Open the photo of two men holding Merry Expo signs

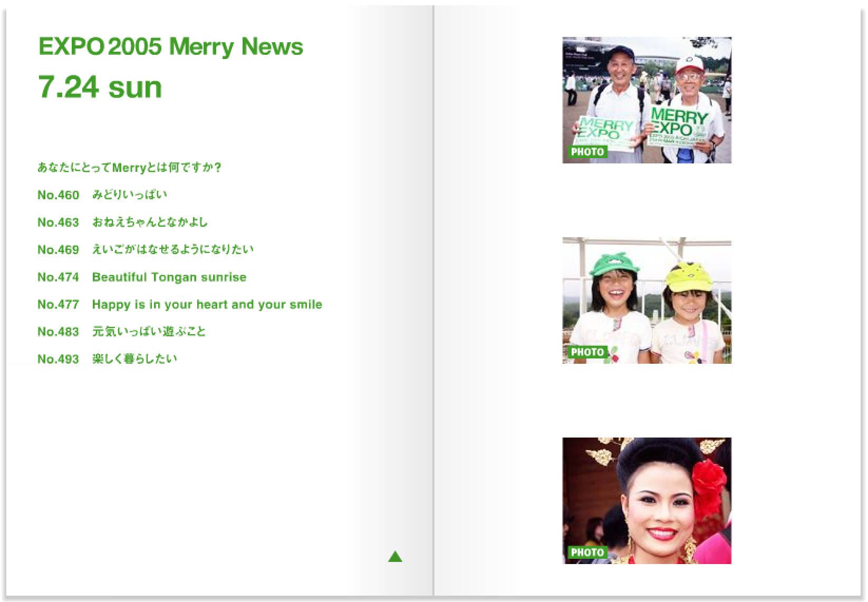[x=647, y=100]
